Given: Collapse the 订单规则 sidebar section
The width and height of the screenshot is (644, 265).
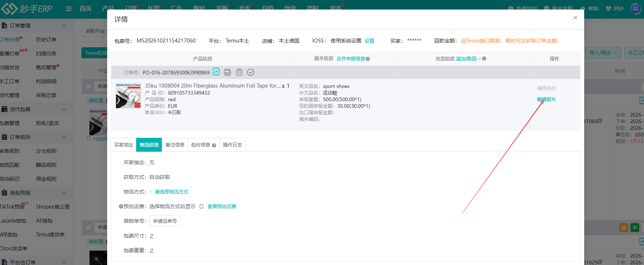Looking at the screenshot, I should click(64, 137).
